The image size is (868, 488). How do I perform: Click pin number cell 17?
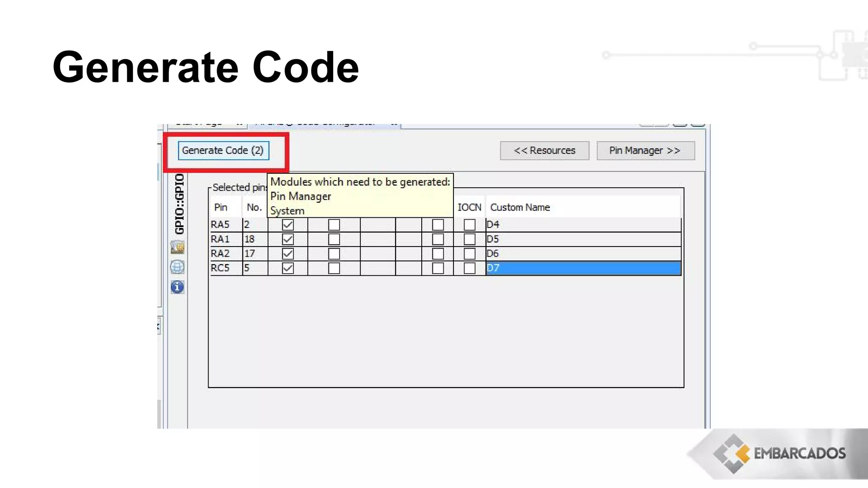pyautogui.click(x=255, y=254)
